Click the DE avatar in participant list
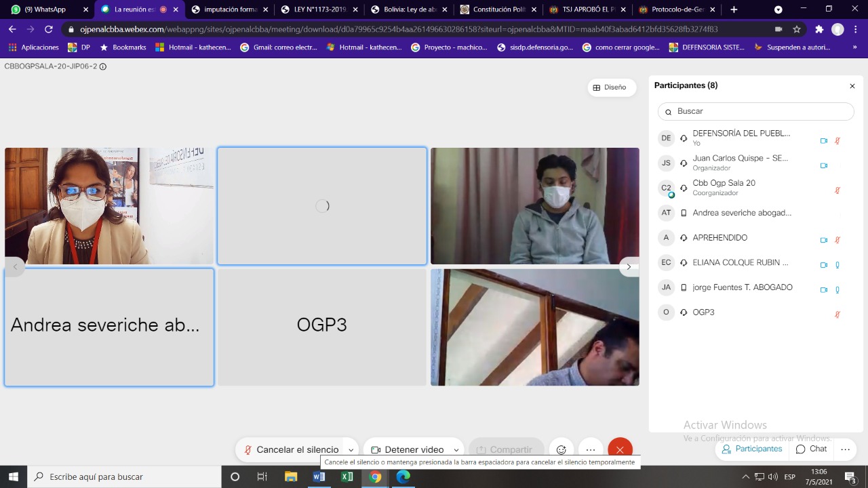The height and width of the screenshot is (488, 868). click(666, 138)
